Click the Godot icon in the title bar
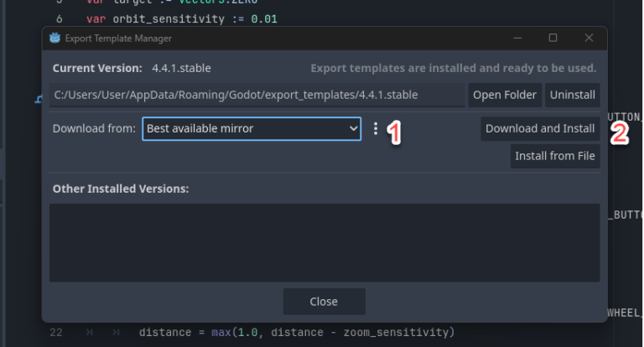This screenshot has height=347, width=644. coord(55,39)
